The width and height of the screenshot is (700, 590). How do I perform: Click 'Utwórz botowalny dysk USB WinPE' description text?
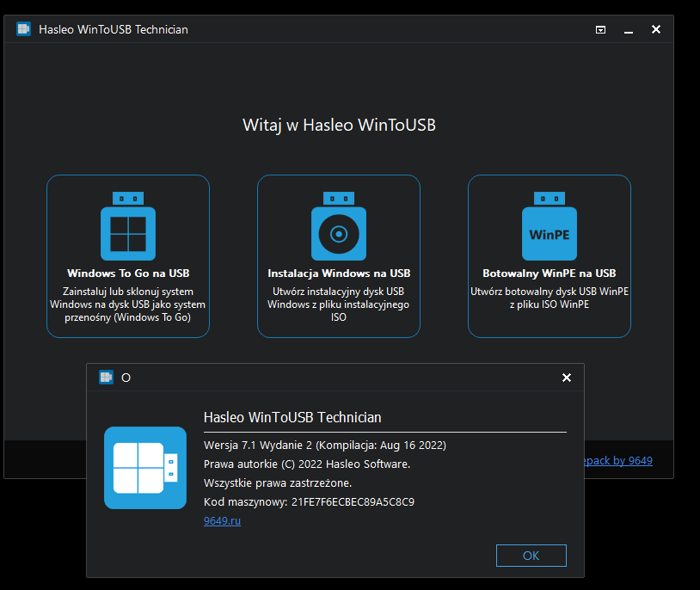pyautogui.click(x=550, y=298)
